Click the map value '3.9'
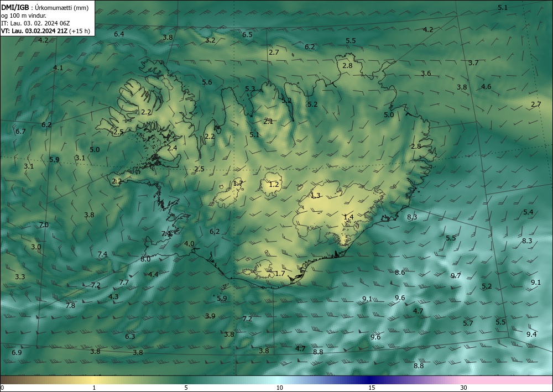 210,316
